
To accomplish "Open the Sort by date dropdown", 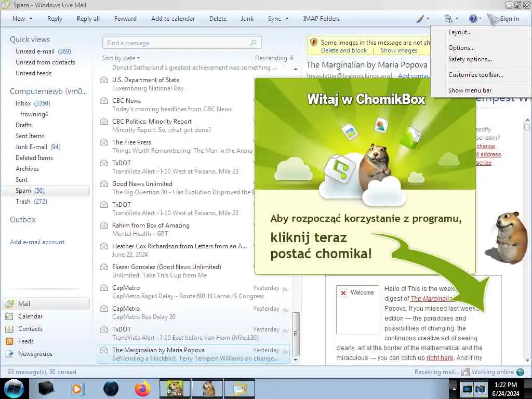I will pyautogui.click(x=121, y=58).
